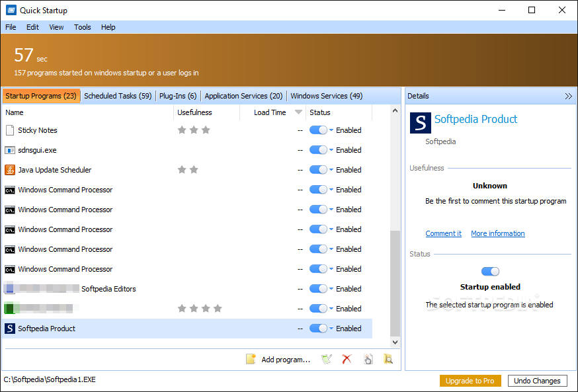Select the Softpedia Editors entry text
Viewport: 578px width, 392px height.
click(x=108, y=289)
